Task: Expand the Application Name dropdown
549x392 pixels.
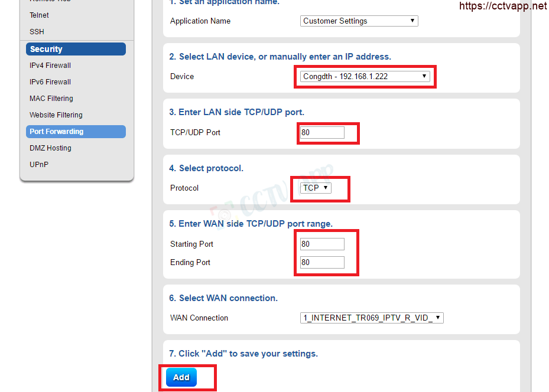Action: (x=359, y=21)
